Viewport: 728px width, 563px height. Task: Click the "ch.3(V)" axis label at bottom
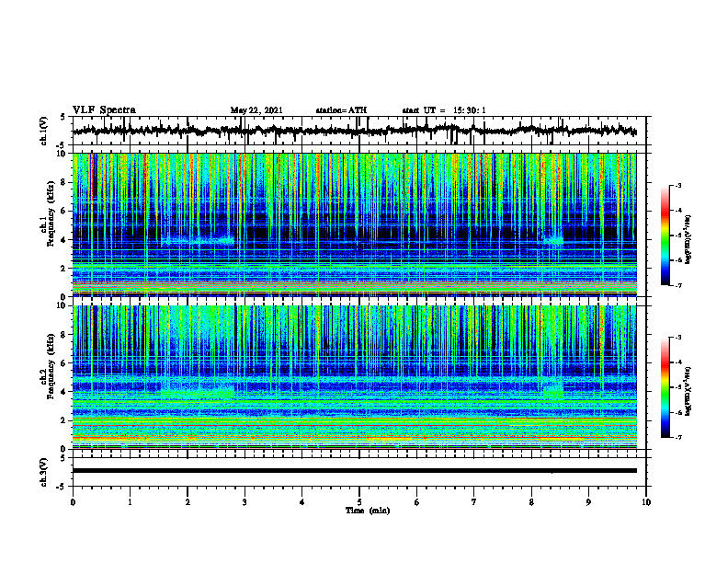coord(44,472)
